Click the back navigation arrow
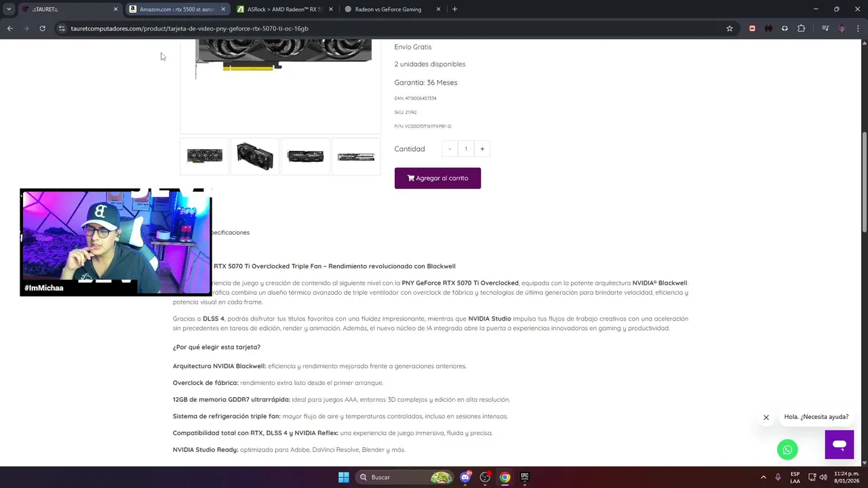 coord(9,28)
